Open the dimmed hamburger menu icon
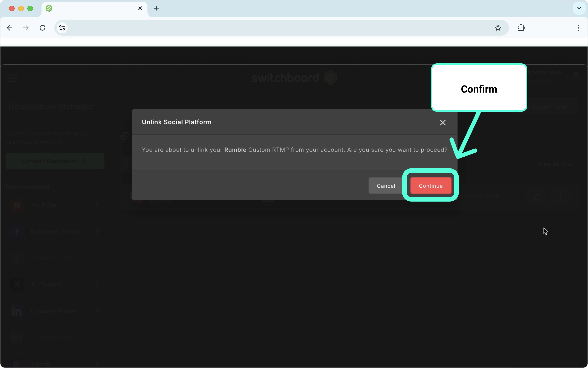The width and height of the screenshot is (588, 368). (x=12, y=78)
